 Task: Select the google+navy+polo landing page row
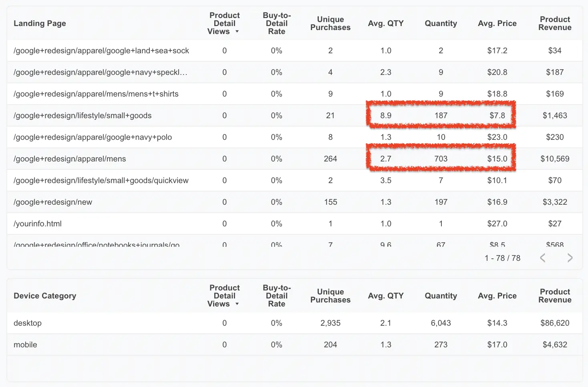coord(294,137)
